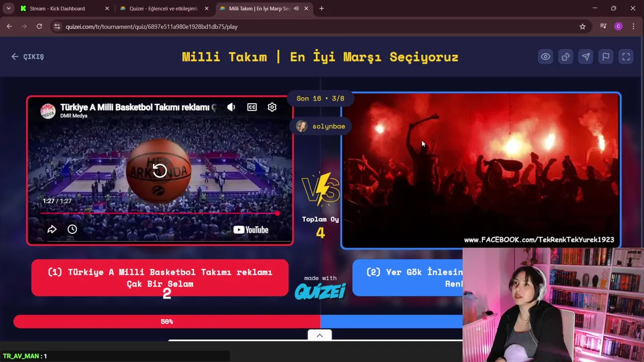Replay the basketball video
The width and height of the screenshot is (644, 362).
(159, 171)
